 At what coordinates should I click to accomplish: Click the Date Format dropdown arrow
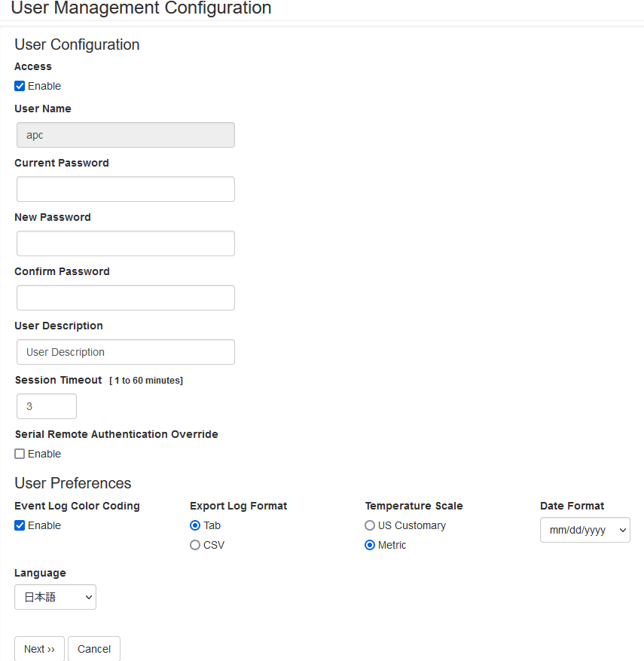[x=622, y=531]
